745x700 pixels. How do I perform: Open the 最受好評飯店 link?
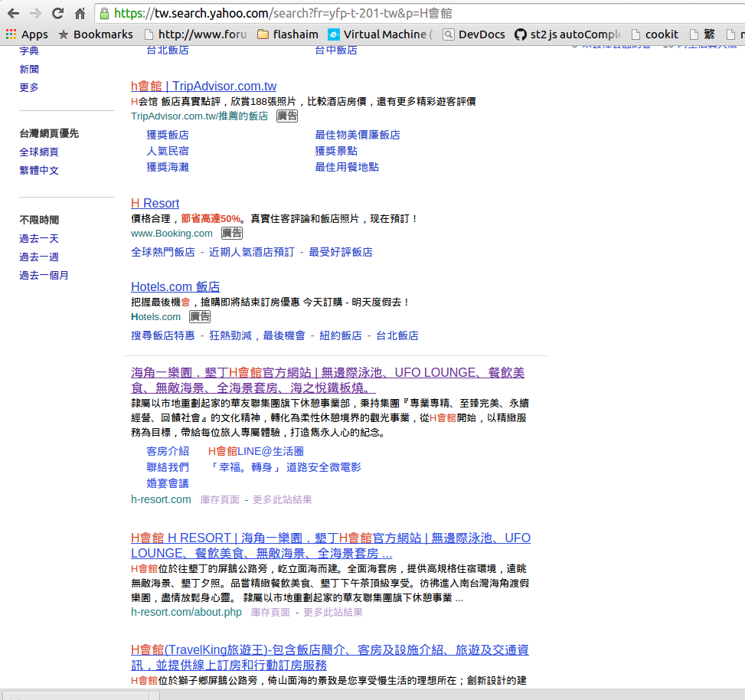[341, 252]
